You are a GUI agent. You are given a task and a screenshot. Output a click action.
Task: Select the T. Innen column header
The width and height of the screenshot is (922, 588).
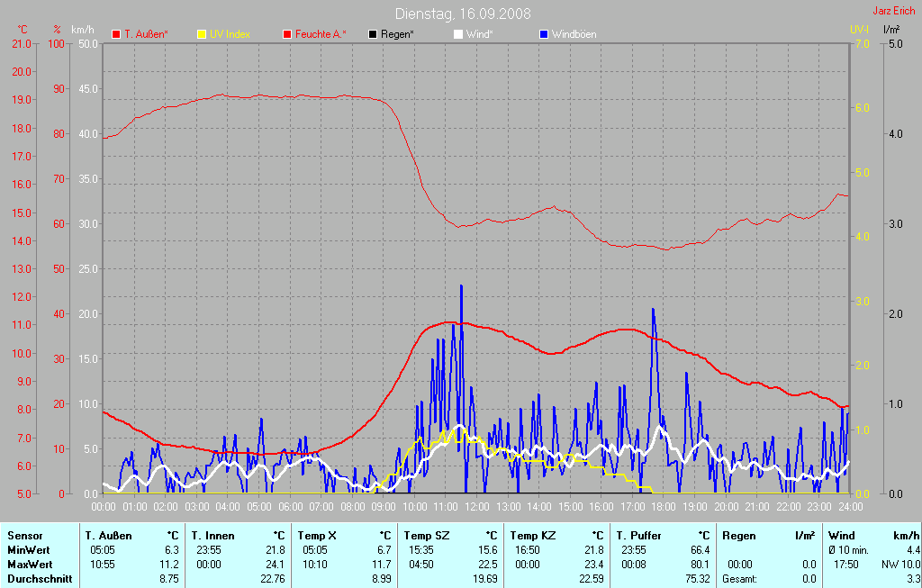pyautogui.click(x=213, y=536)
